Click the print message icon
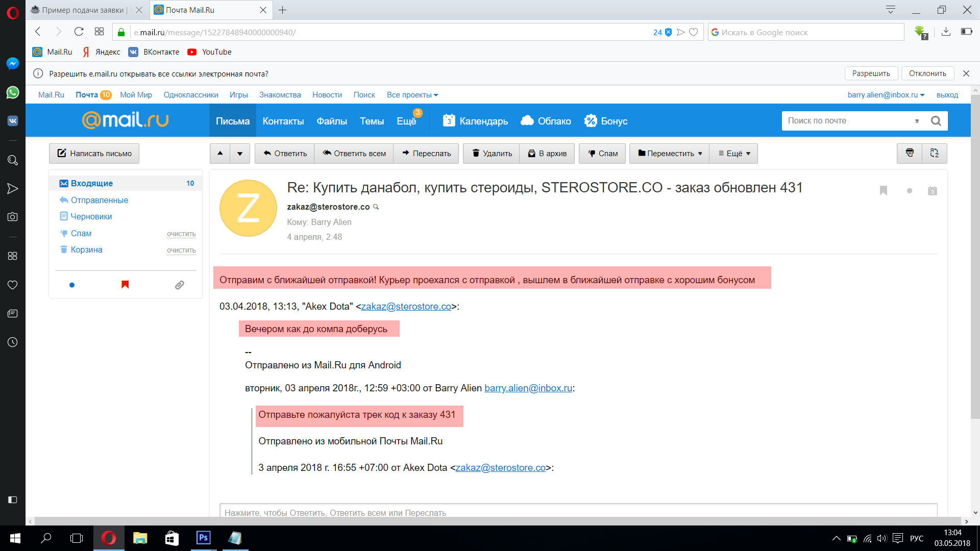This screenshot has width=980, height=551. pyautogui.click(x=910, y=153)
